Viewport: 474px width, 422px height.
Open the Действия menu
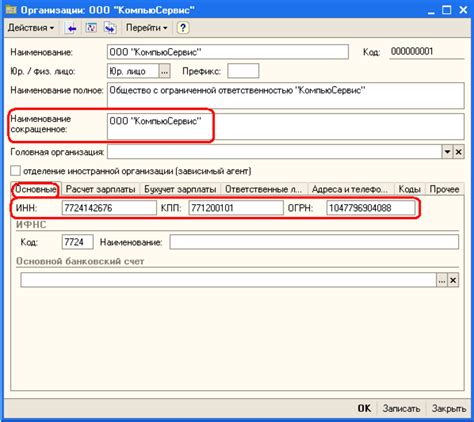31,28
